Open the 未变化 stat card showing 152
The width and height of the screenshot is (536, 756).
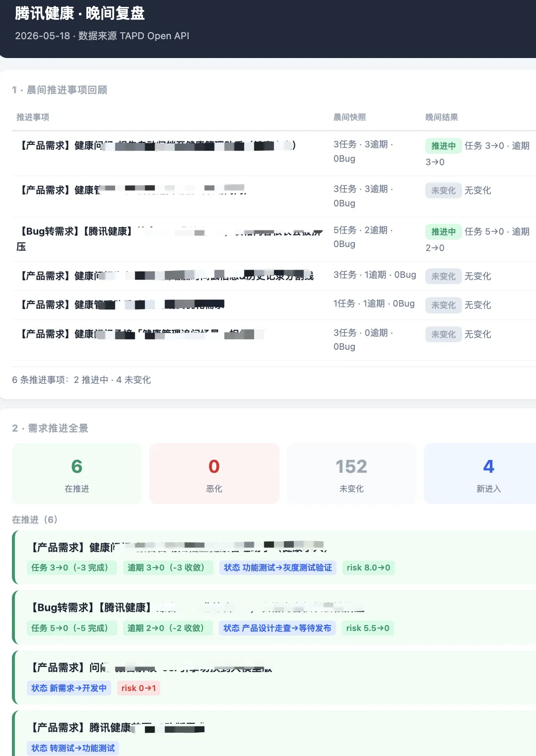[x=351, y=474]
